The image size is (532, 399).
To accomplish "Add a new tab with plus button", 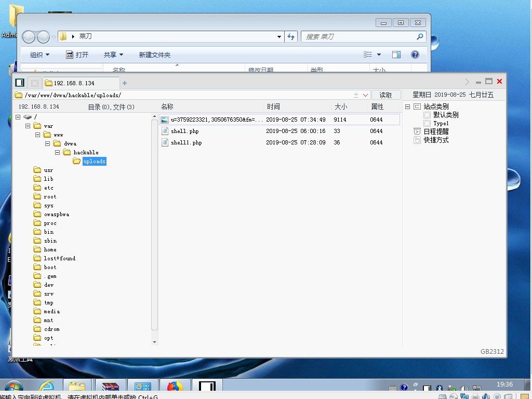I will [x=125, y=83].
